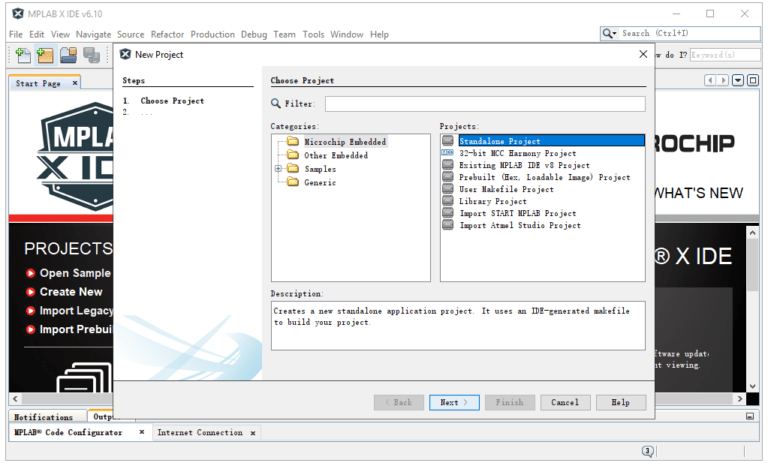Click the Microchip Embedded folder icon
The height and width of the screenshot is (466, 768).
(x=293, y=142)
